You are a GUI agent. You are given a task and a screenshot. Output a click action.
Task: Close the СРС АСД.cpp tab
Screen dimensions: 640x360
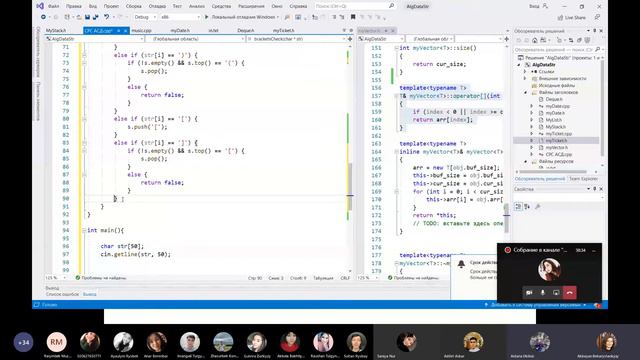tap(125, 31)
